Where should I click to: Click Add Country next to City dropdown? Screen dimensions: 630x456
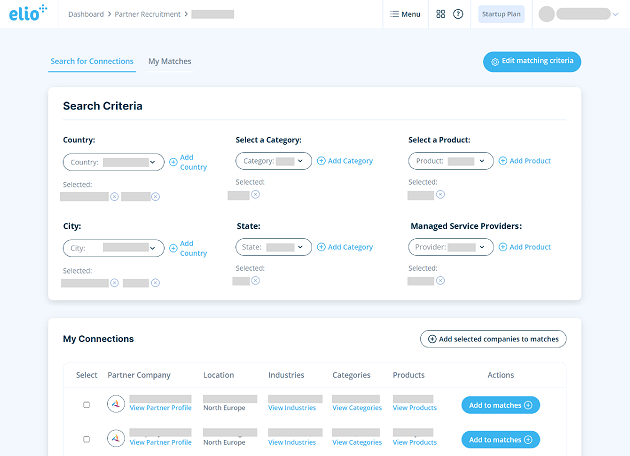188,248
